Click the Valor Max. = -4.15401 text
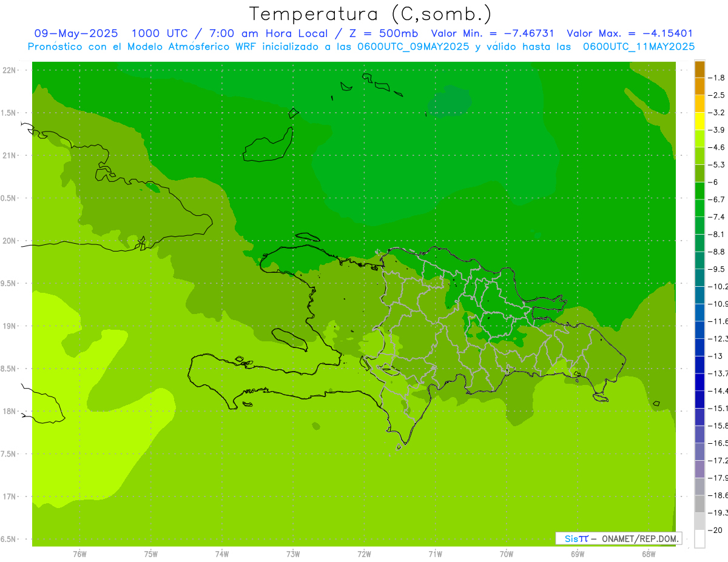 click(x=630, y=33)
